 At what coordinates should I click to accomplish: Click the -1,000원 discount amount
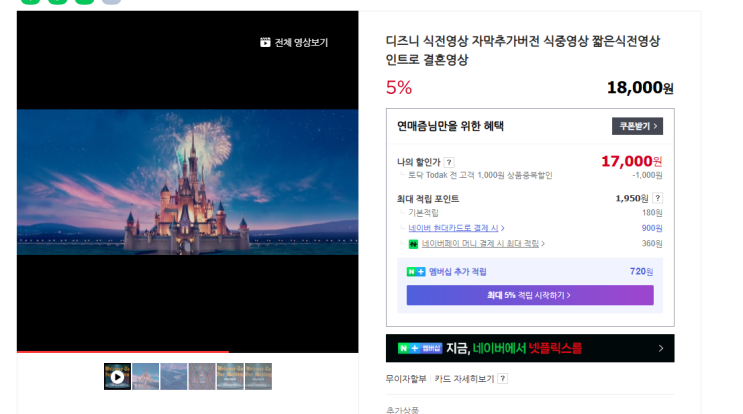(647, 175)
